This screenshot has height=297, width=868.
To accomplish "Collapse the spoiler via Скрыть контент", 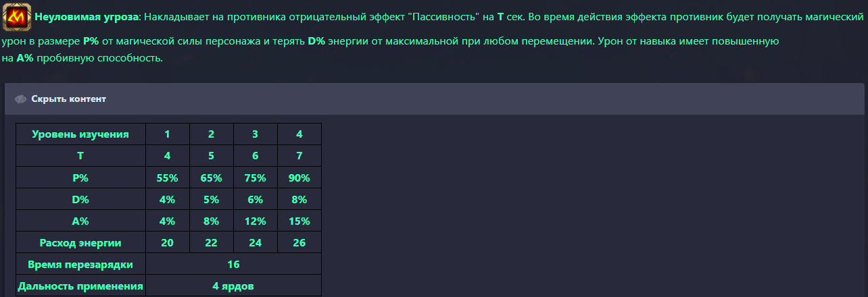I will coord(68,99).
